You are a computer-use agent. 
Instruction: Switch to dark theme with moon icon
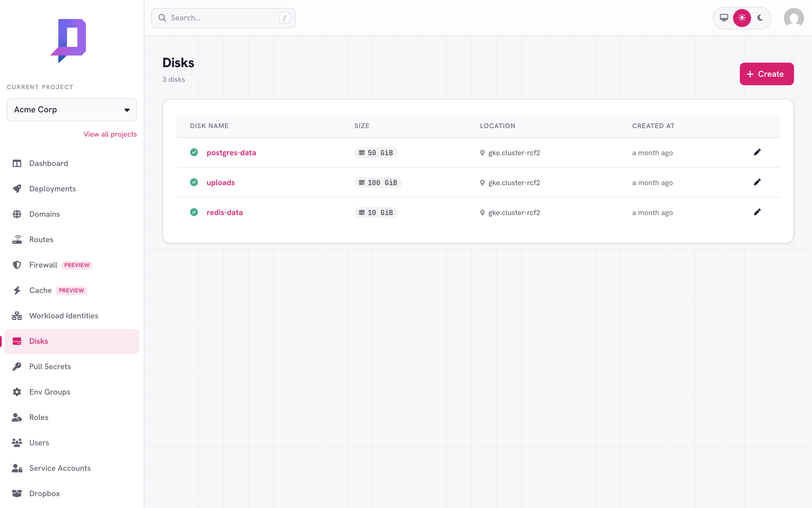point(760,18)
